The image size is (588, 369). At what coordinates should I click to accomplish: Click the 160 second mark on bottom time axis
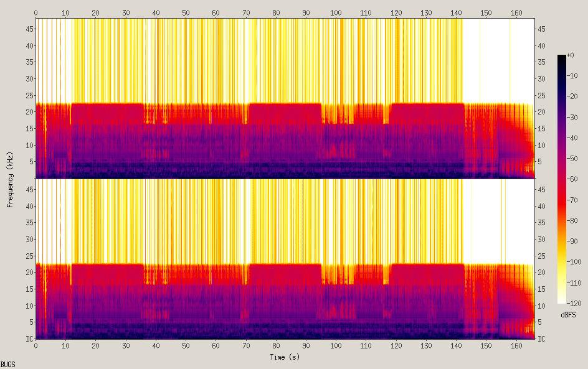pos(516,345)
